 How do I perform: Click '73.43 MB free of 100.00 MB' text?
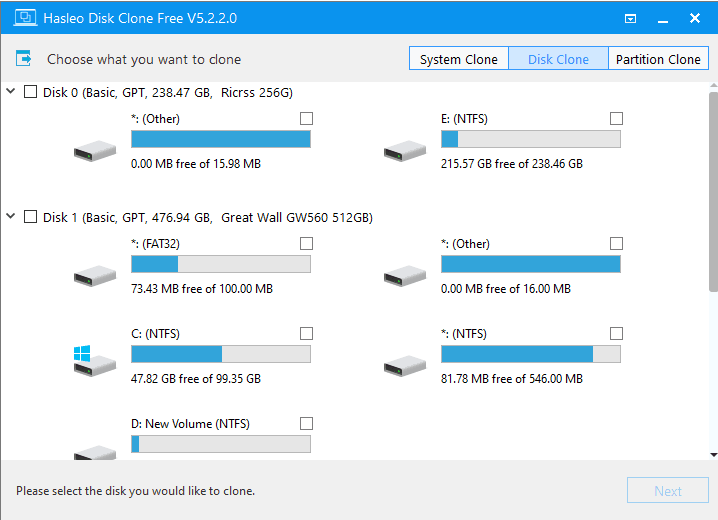point(201,288)
